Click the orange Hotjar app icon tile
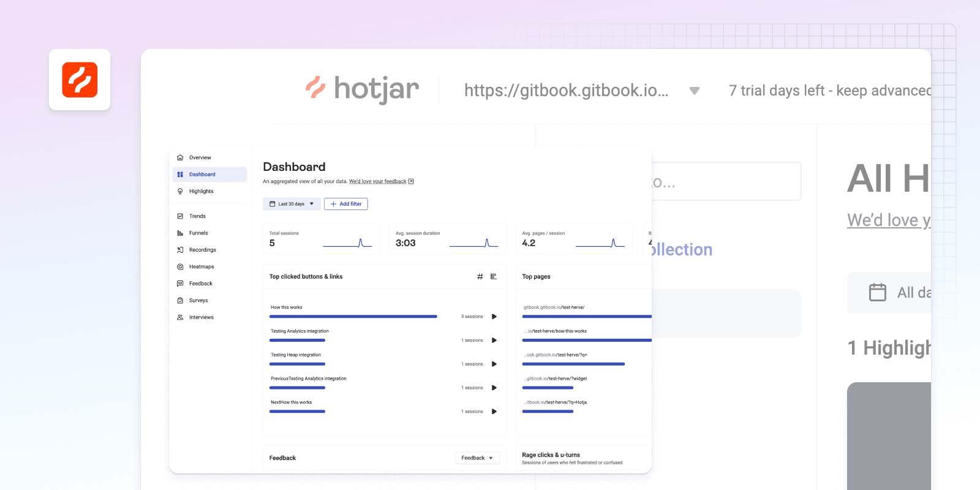Image resolution: width=980 pixels, height=490 pixels. pyautogui.click(x=80, y=80)
